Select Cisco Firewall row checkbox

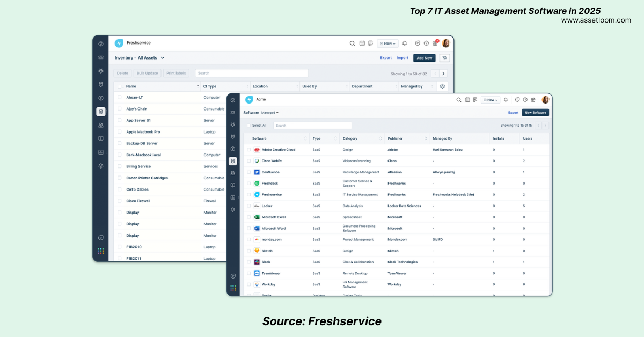coord(119,201)
